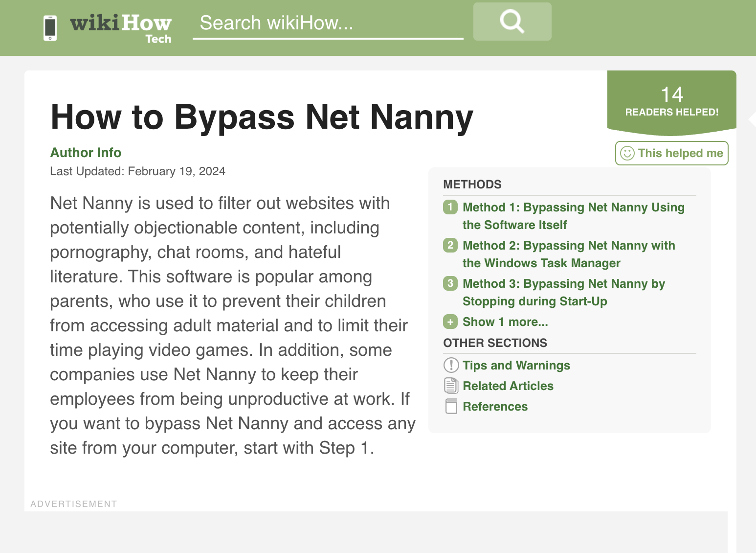Open Method 1: Bypassing Net Nanny Using the Software Itself

pyautogui.click(x=573, y=216)
